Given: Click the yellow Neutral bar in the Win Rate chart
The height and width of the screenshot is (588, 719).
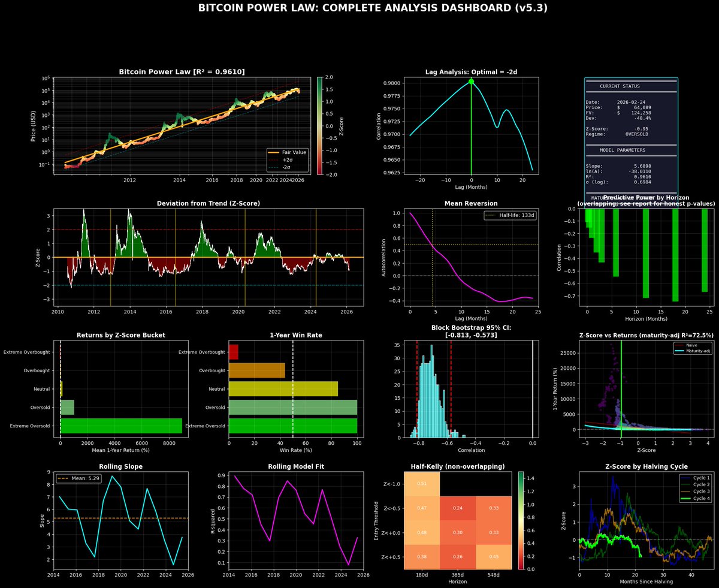Looking at the screenshot, I should pos(283,389).
